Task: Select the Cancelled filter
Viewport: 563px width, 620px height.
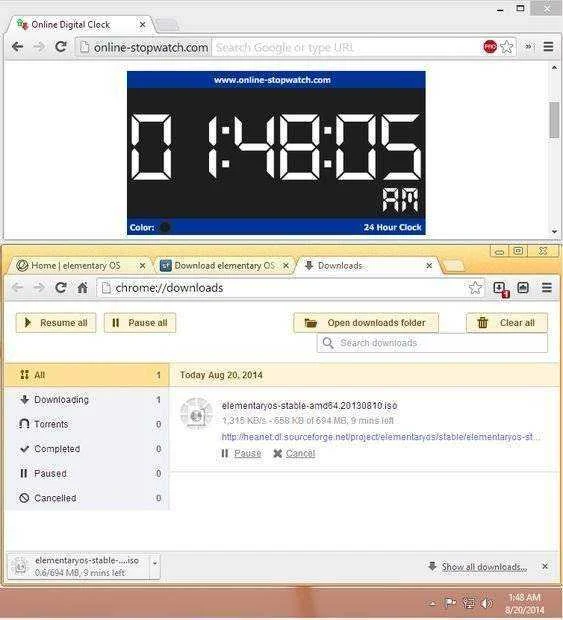Action: click(87, 498)
